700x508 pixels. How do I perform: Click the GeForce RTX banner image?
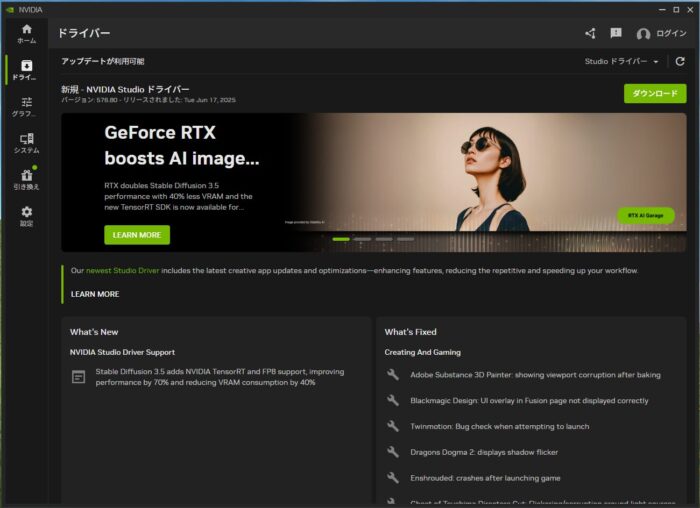point(374,182)
